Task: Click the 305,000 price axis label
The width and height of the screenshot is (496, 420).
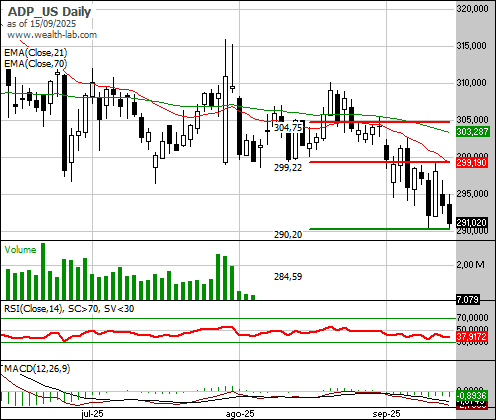Action: [x=472, y=119]
